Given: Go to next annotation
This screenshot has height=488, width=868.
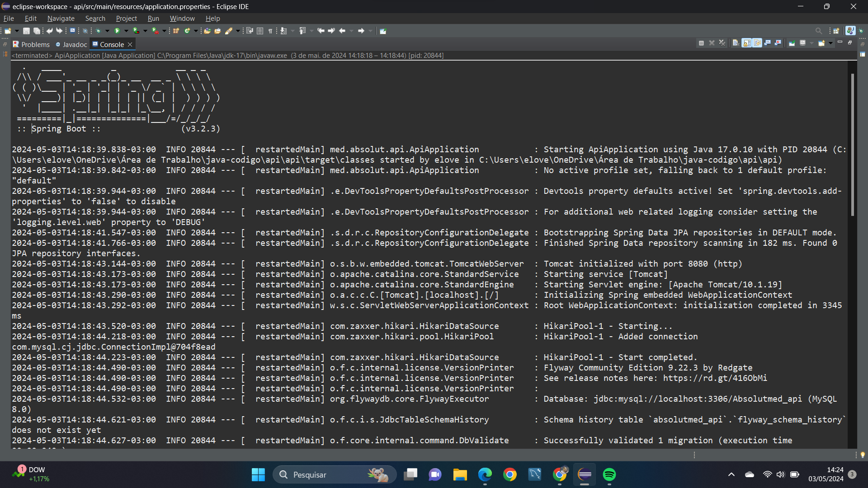Looking at the screenshot, I should pos(283,31).
